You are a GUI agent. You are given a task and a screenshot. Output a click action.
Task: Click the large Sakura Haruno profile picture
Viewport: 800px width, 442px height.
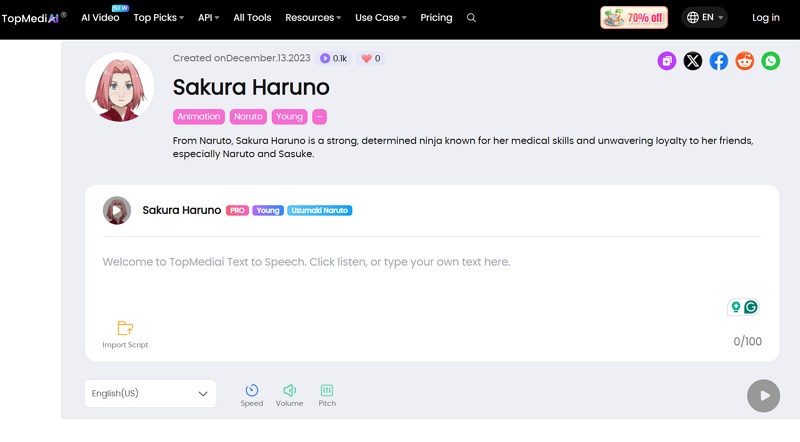click(120, 87)
